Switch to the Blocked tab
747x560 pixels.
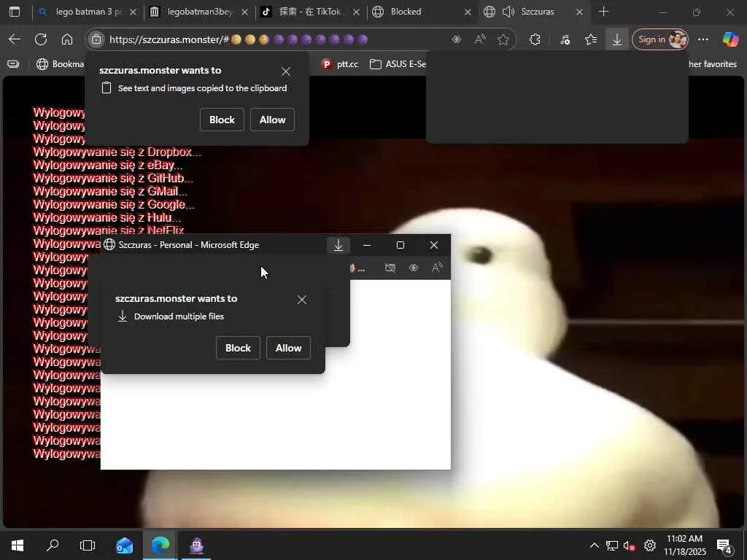point(422,12)
